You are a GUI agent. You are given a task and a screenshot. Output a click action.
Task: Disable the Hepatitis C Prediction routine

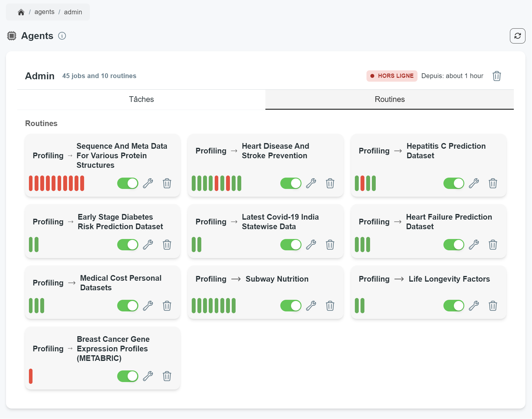coord(454,183)
